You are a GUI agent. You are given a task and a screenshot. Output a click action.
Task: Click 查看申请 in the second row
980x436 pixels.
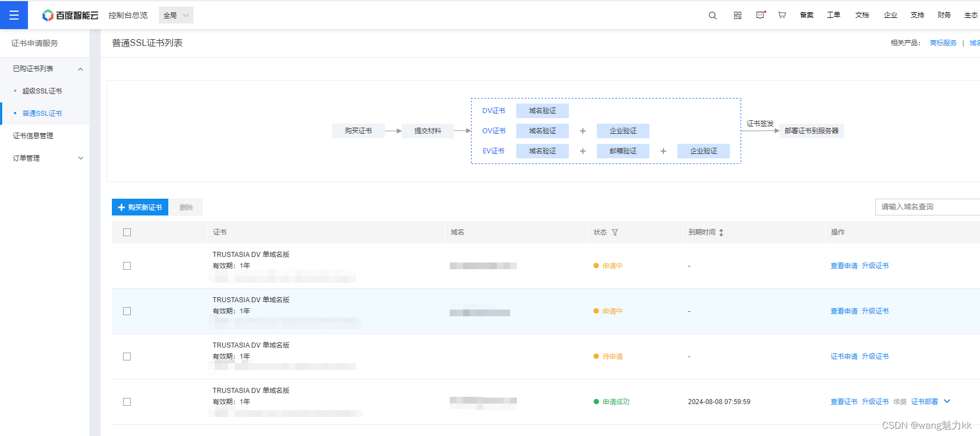(844, 311)
